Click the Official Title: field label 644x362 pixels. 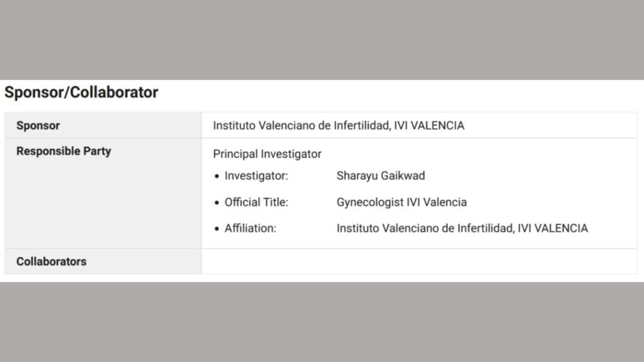[x=257, y=202]
